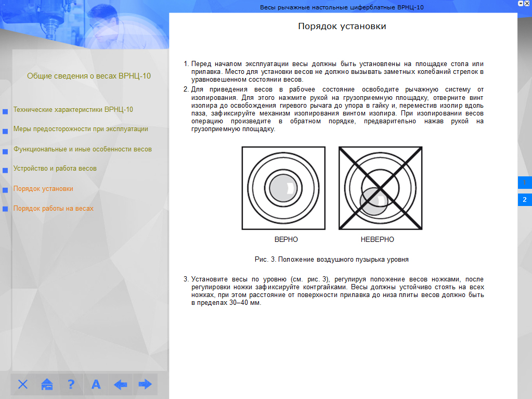
Task: Open Порядок работы на весах section
Action: [53, 209]
